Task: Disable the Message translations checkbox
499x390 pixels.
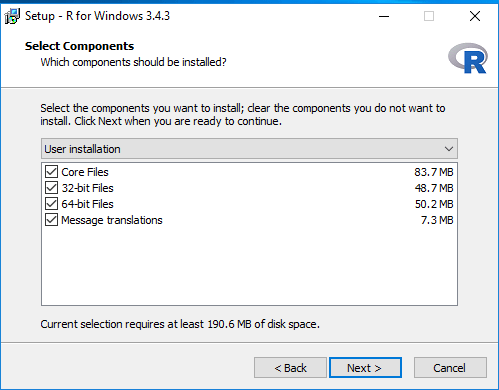Action: [x=51, y=220]
